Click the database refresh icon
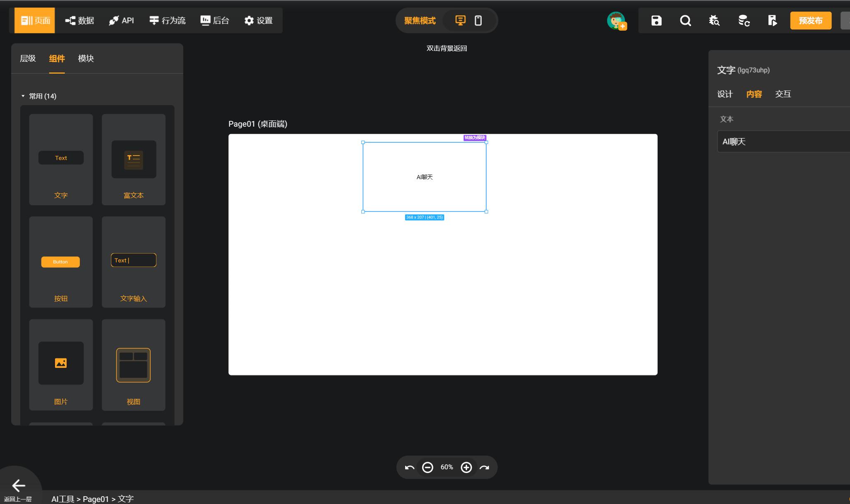The width and height of the screenshot is (850, 504). tap(744, 21)
